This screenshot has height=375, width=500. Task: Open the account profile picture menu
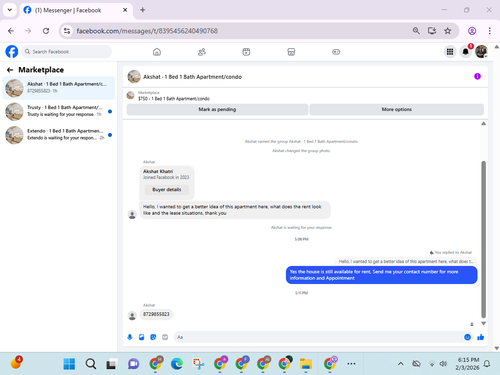481,52
